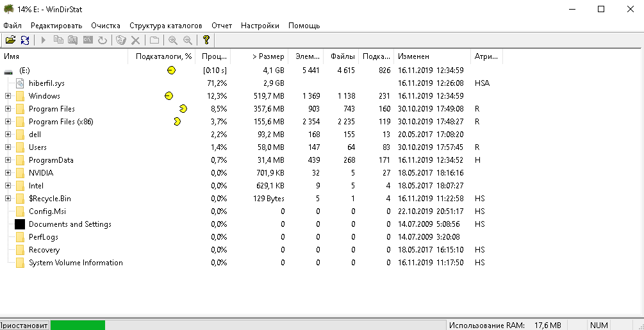Click the drive icon next to (E:)
This screenshot has height=330, width=644.
point(8,71)
